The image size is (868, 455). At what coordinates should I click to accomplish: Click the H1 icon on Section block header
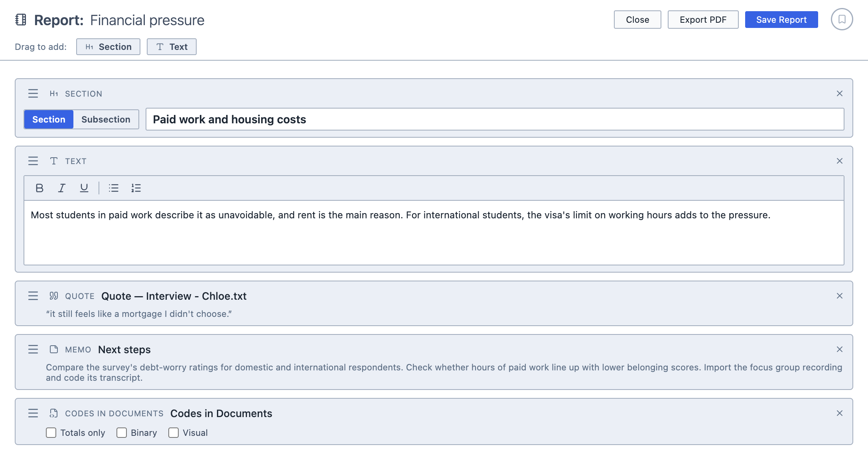54,93
